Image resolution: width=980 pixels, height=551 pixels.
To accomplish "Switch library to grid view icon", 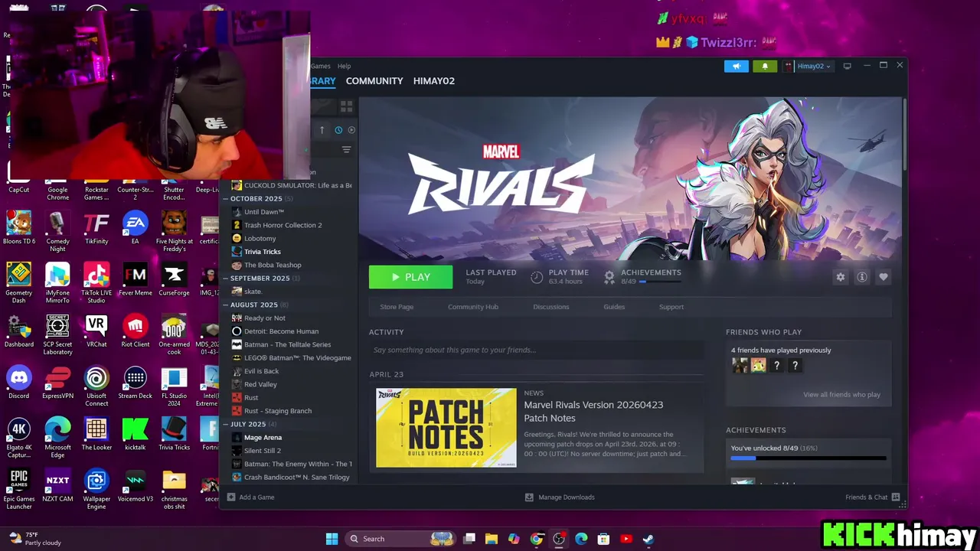I will click(x=346, y=106).
